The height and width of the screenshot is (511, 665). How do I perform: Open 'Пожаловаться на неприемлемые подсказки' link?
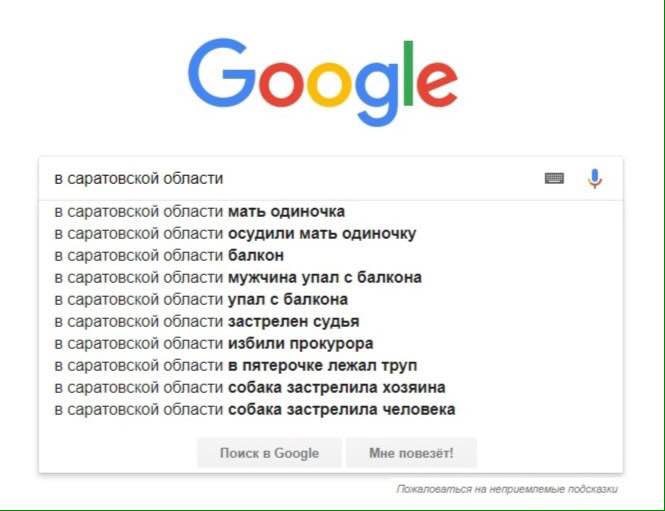pyautogui.click(x=507, y=489)
